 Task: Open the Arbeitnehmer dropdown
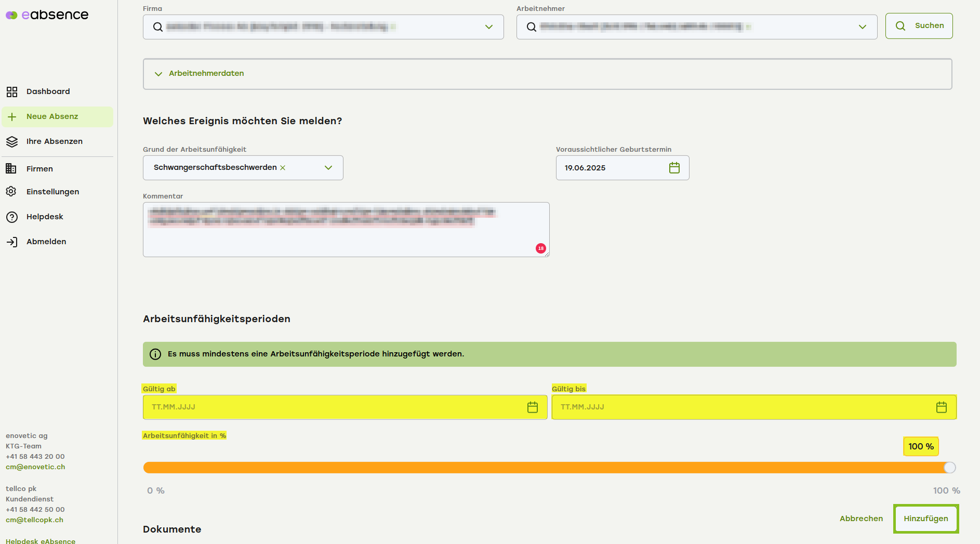click(862, 27)
